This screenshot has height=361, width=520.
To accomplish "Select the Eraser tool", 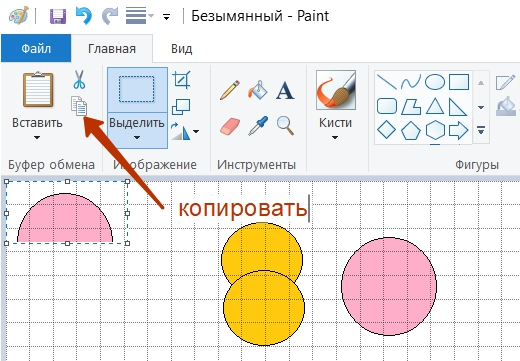I will (x=230, y=126).
